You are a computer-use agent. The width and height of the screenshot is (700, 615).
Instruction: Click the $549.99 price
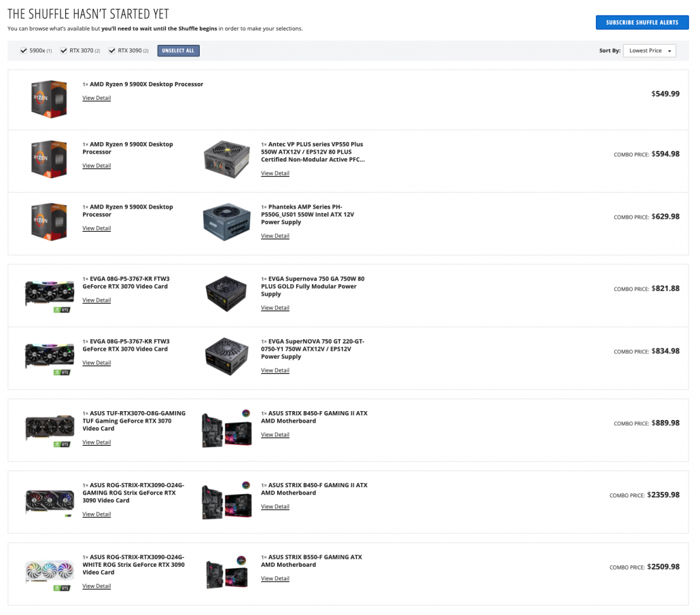(665, 94)
